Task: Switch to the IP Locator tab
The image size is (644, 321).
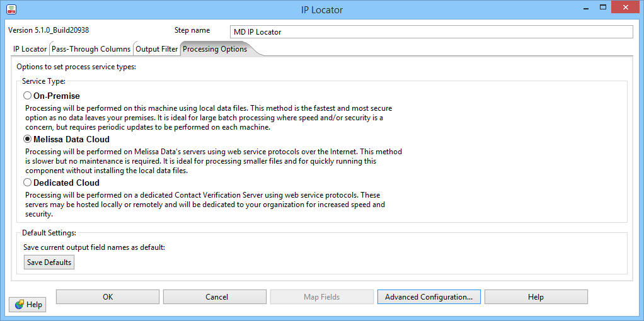Action: pos(30,49)
